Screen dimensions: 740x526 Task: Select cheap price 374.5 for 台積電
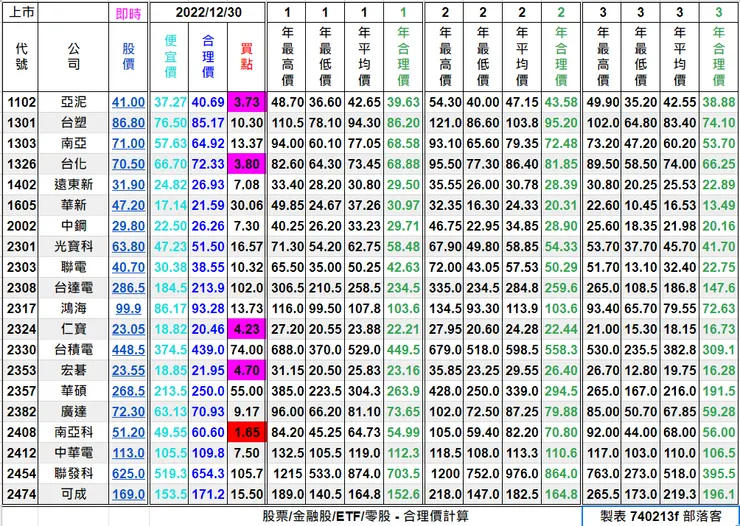(x=170, y=350)
